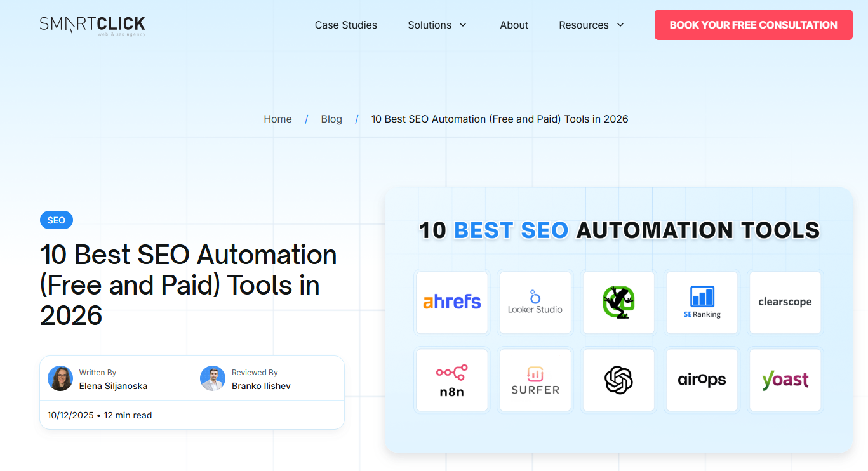Click the 12 min read text
The height and width of the screenshot is (471, 868).
(x=128, y=415)
